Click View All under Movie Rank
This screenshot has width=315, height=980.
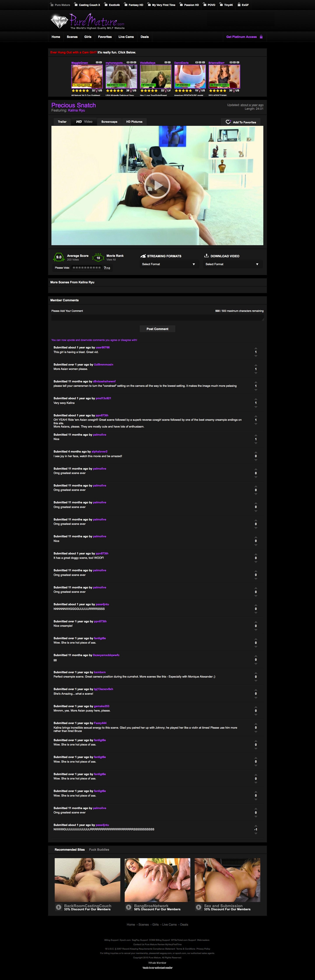tap(111, 259)
